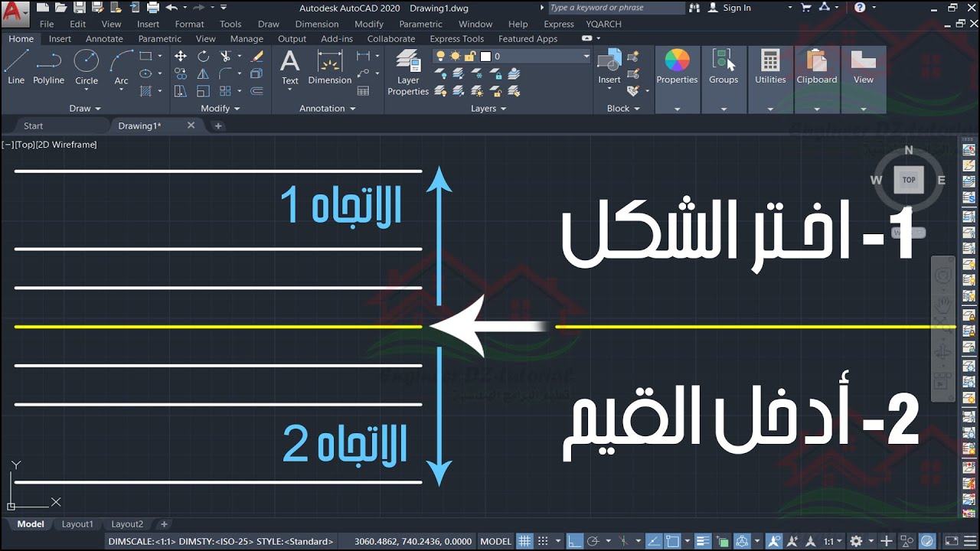
Task: Click the Table icon in Annotation panel
Action: pyautogui.click(x=364, y=91)
